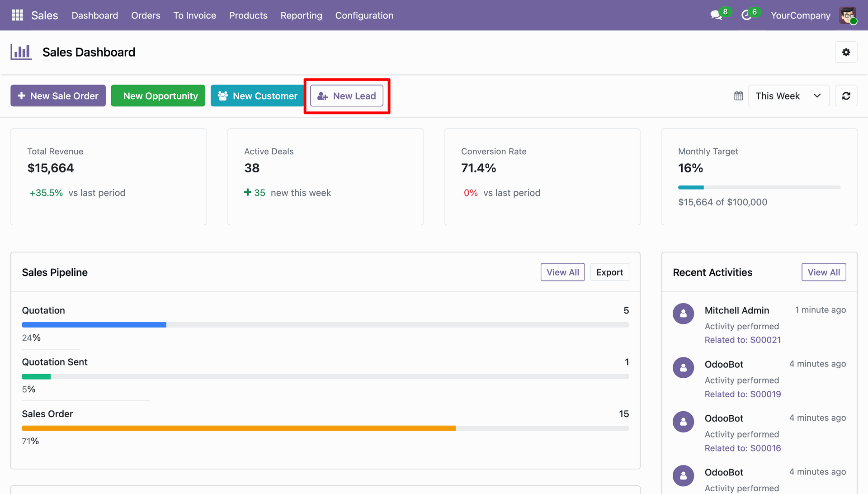The height and width of the screenshot is (494, 868).
Task: Export the Sales Pipeline
Action: pyautogui.click(x=609, y=272)
